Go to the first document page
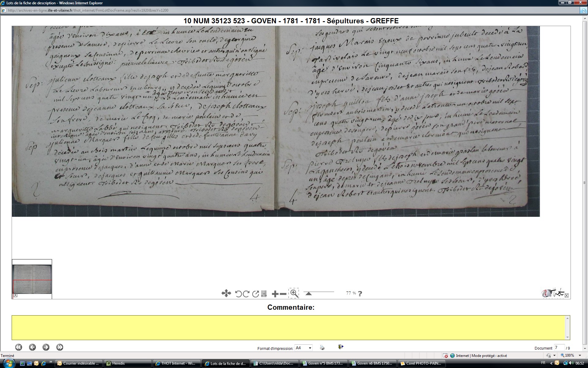The height and width of the screenshot is (368, 588). tap(19, 347)
